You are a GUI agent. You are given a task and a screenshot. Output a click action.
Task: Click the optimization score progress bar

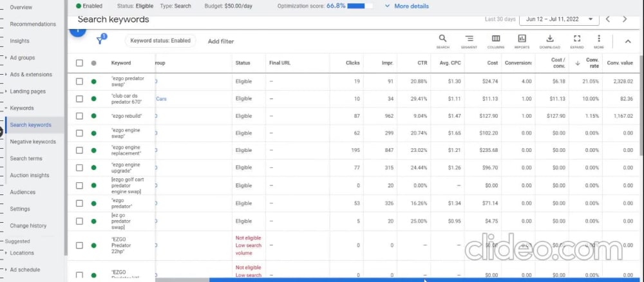click(360, 6)
